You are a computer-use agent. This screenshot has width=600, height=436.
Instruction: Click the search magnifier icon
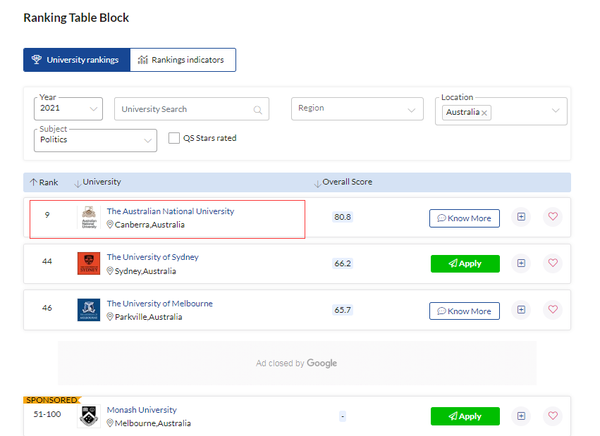click(258, 110)
